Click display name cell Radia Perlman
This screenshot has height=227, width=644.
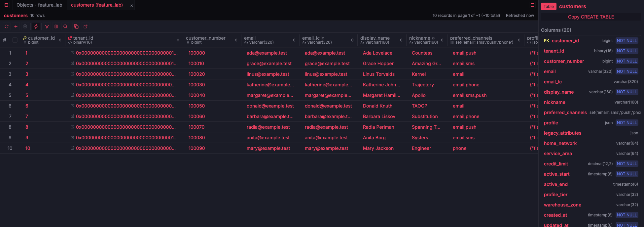[x=378, y=127]
